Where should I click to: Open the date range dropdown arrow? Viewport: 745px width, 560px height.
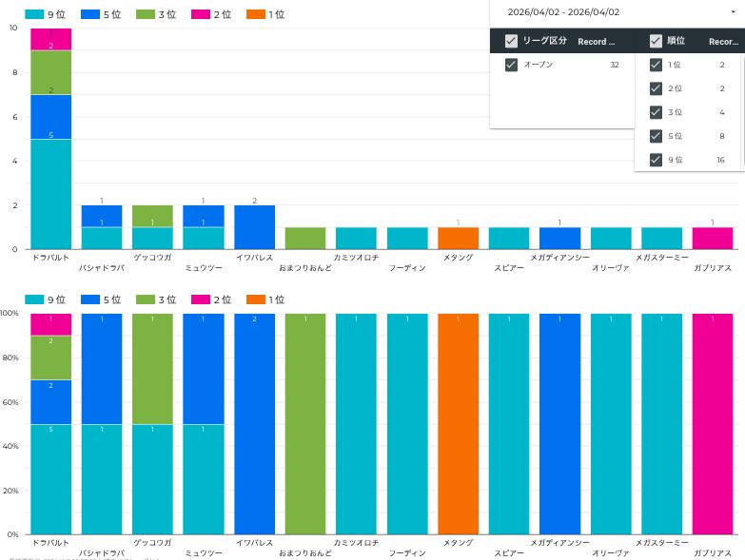tap(732, 11)
